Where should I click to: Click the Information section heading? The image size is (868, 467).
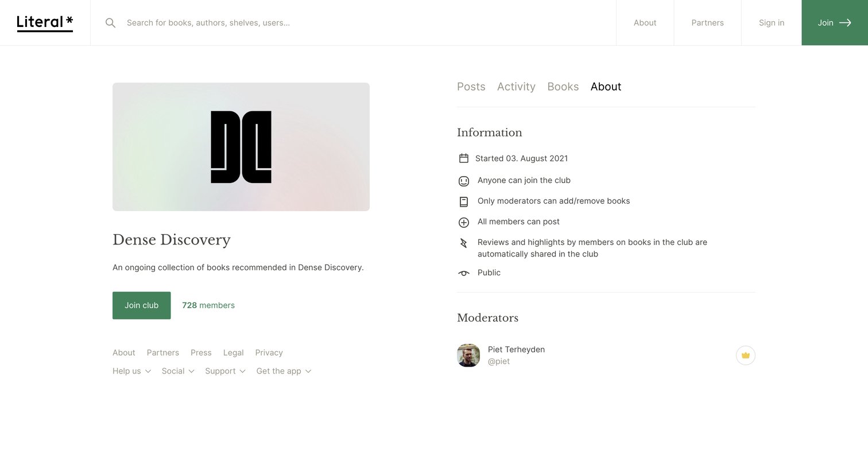tap(490, 133)
